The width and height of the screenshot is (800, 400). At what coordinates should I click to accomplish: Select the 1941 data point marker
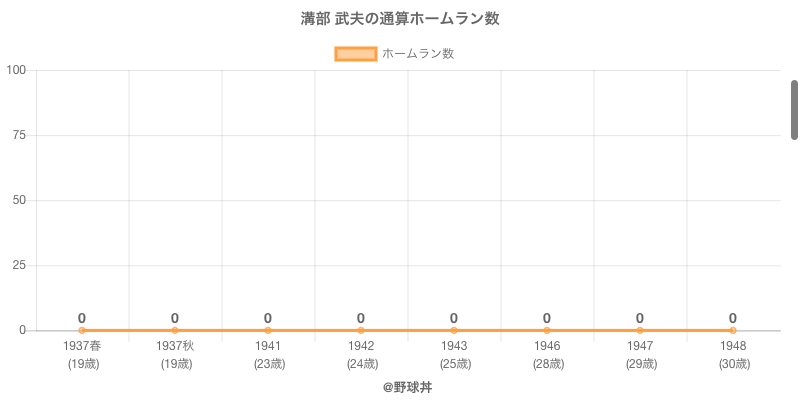click(x=268, y=330)
